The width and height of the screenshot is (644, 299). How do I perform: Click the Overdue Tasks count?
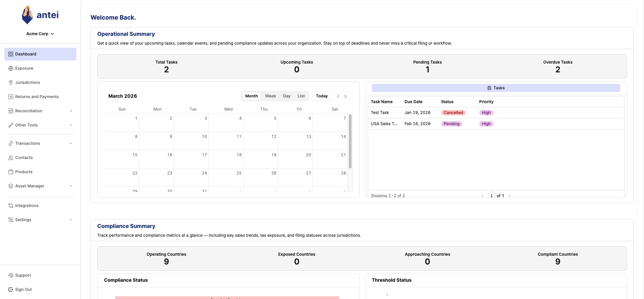pos(558,70)
